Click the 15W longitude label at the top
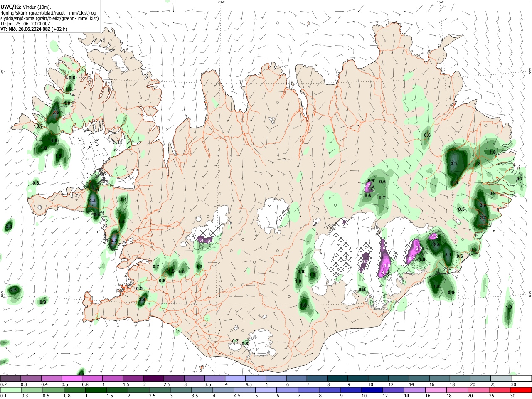Viewport: 532px width, 399px height. tap(440, 2)
